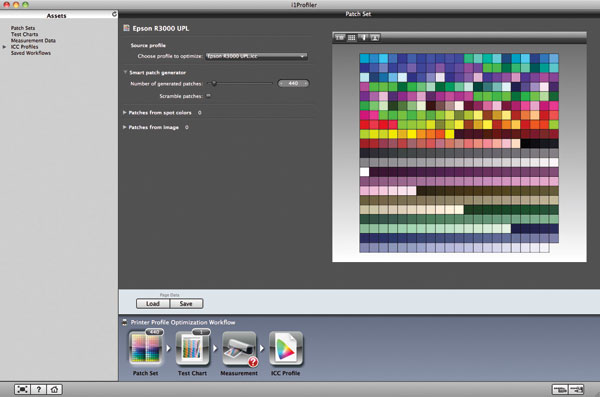Open help with the question mark icon
This screenshot has height=397, width=600.
[38, 389]
